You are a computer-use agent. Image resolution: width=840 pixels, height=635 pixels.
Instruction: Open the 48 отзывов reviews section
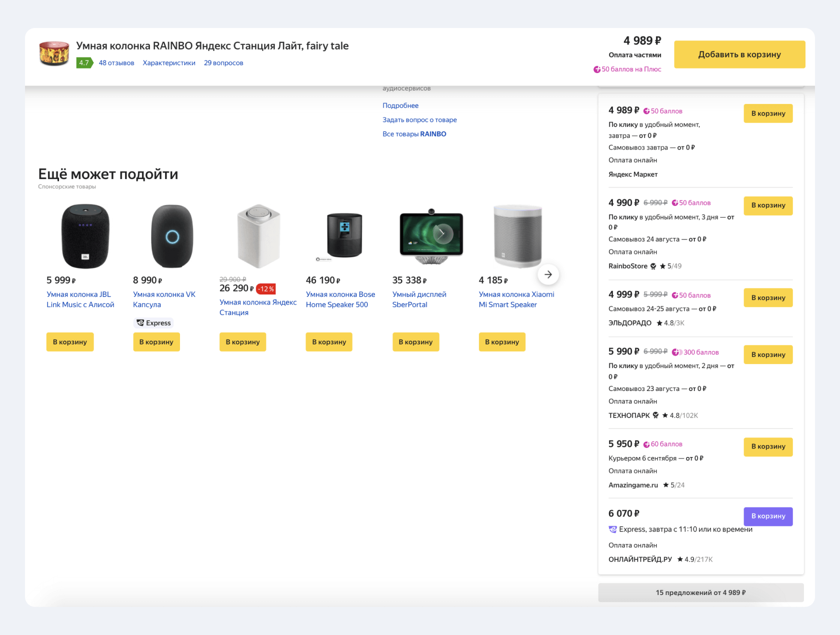point(116,63)
